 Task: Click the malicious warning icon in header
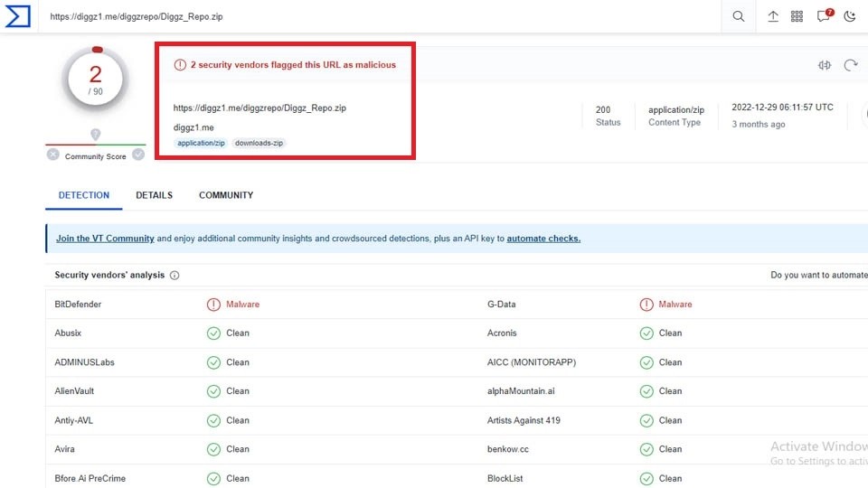[x=180, y=65]
